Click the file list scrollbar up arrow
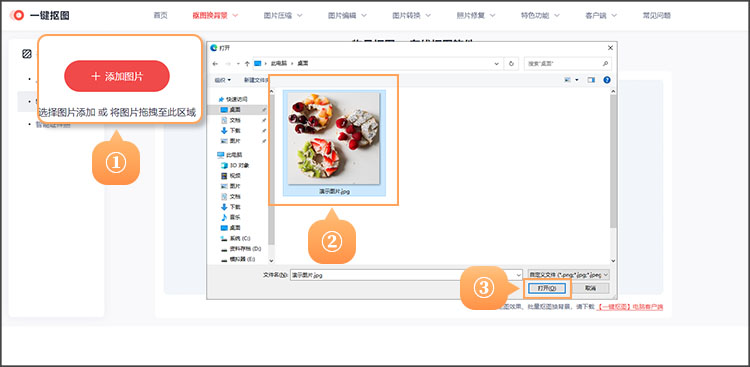 [613, 92]
